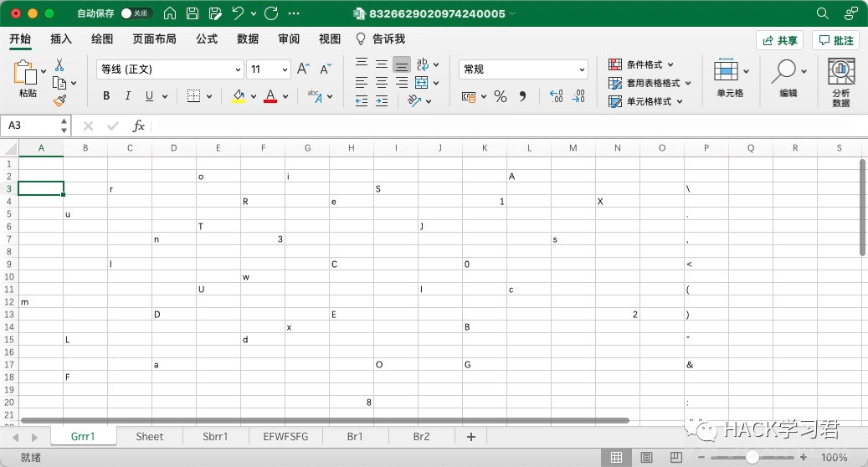Open the 审阅 ribbon tab

tap(289, 38)
